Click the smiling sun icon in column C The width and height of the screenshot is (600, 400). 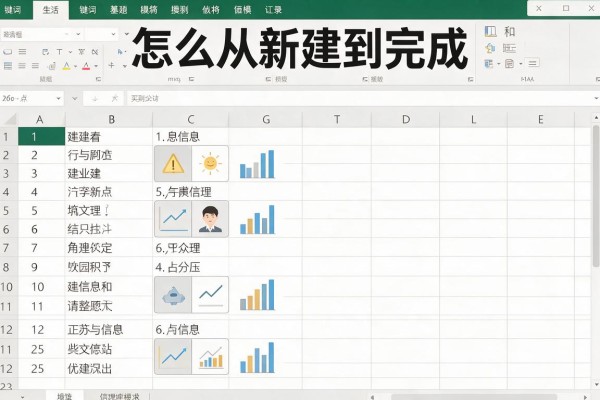210,164
